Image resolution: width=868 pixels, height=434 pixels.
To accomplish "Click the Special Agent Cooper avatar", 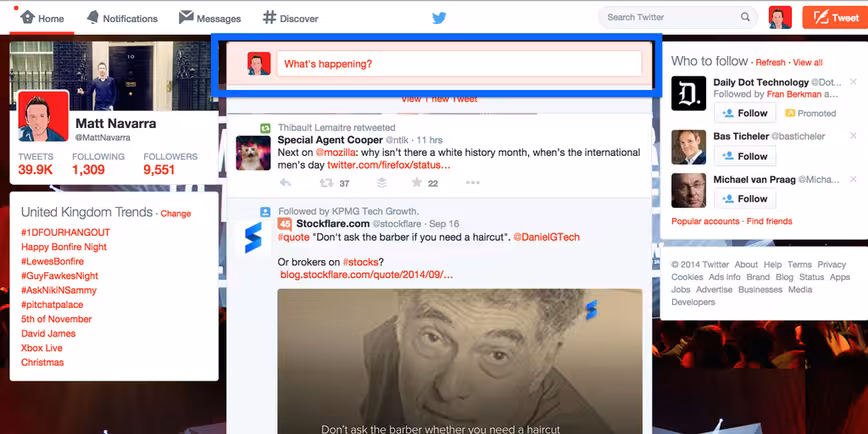I will coord(254,153).
